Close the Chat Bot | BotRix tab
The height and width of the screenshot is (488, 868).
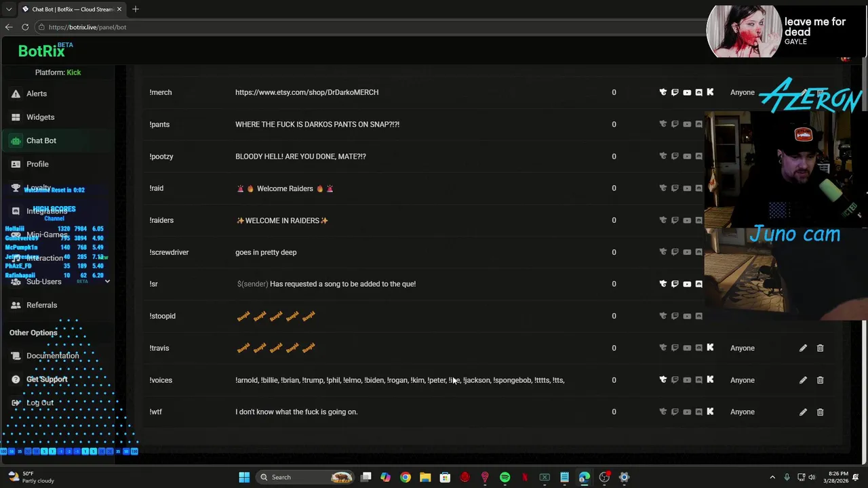pyautogui.click(x=119, y=9)
